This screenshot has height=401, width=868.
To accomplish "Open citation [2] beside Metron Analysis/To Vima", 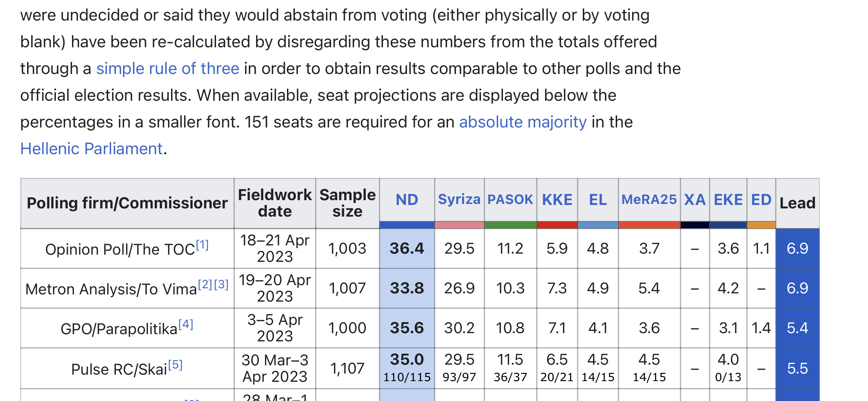I will click(205, 285).
